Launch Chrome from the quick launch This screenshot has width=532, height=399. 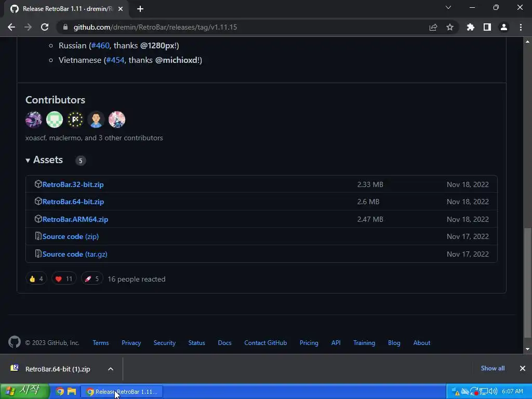tap(60, 392)
